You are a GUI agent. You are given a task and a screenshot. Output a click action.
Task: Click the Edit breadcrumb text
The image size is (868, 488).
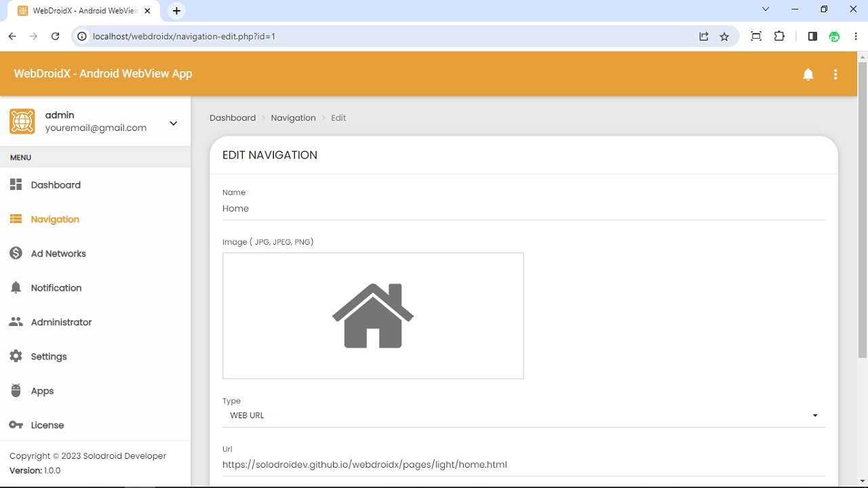click(x=338, y=118)
